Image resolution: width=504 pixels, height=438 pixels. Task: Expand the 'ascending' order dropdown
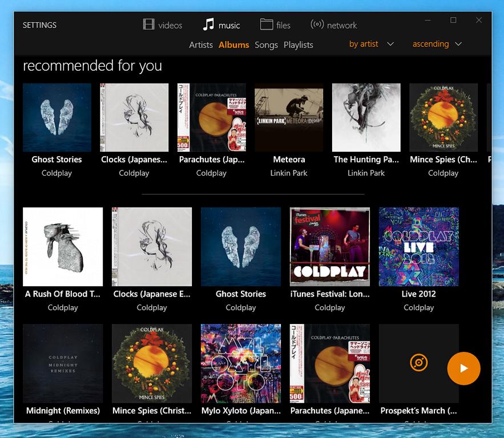point(437,44)
